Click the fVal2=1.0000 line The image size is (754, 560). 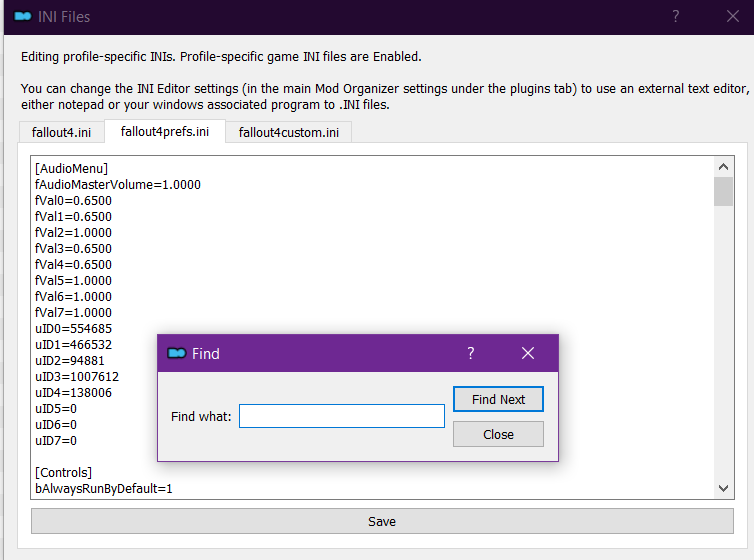point(73,233)
